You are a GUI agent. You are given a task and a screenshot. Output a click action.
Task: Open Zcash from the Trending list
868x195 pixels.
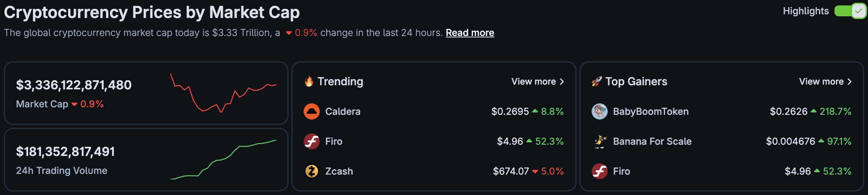pyautogui.click(x=339, y=171)
